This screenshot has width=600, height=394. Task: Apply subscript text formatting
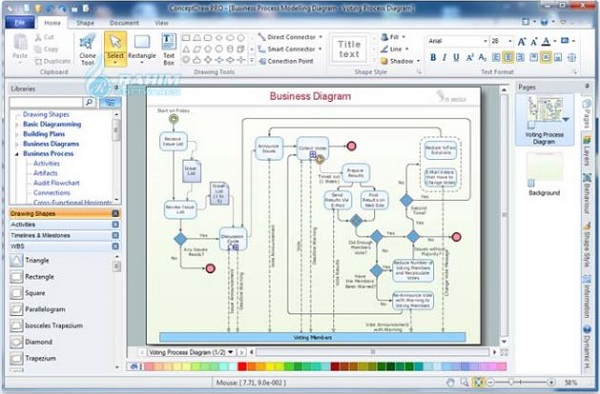[483, 57]
